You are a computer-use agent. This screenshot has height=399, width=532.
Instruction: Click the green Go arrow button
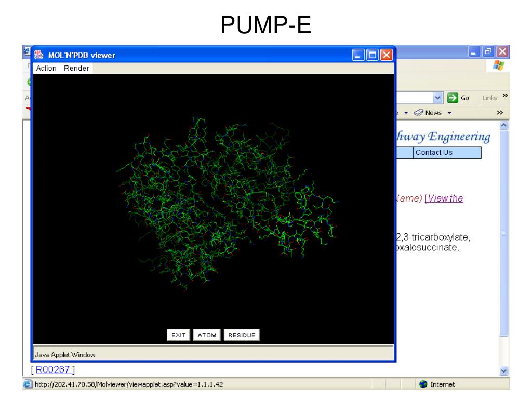[453, 98]
